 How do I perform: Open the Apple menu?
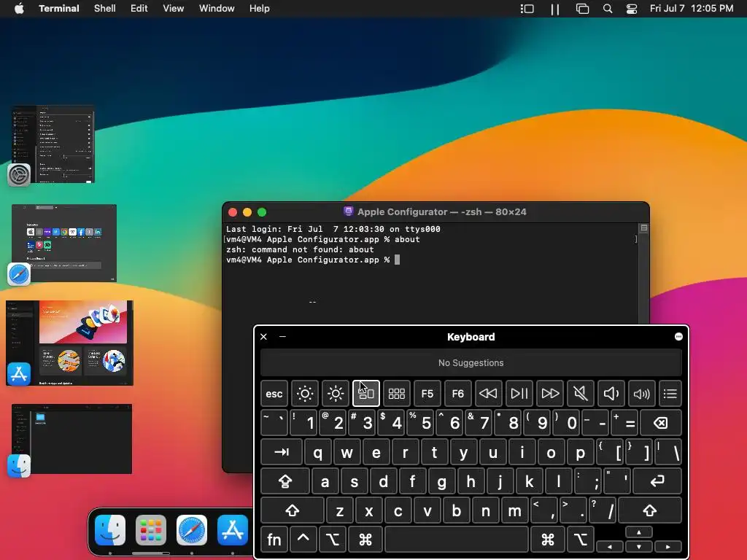point(19,9)
